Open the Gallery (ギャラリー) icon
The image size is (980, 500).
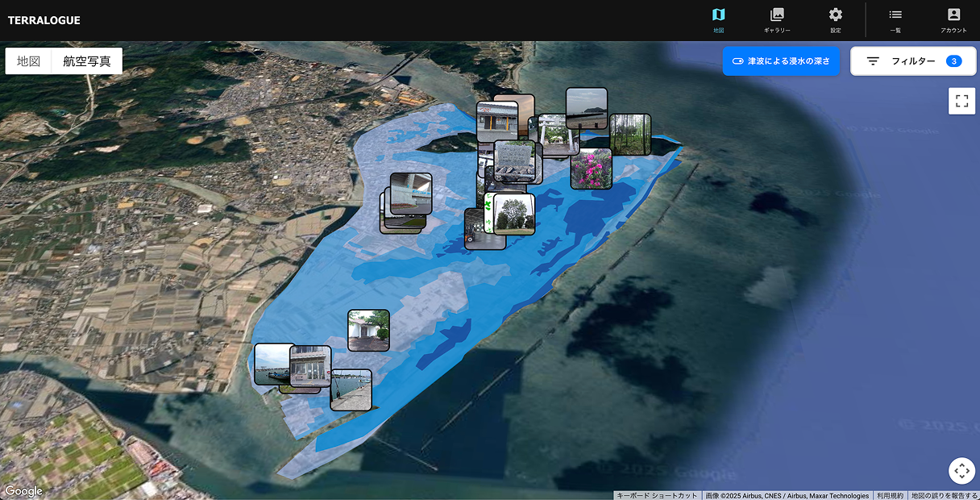[x=777, y=20]
